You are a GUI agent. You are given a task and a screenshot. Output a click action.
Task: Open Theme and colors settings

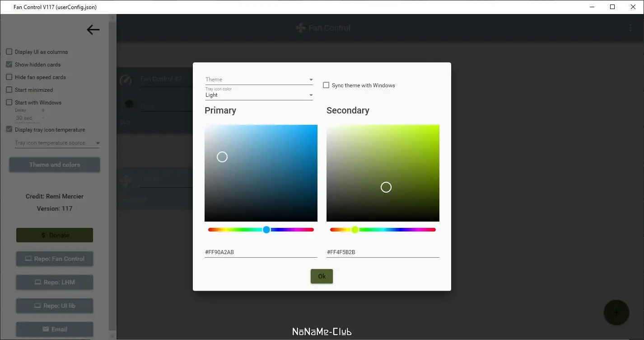point(55,165)
